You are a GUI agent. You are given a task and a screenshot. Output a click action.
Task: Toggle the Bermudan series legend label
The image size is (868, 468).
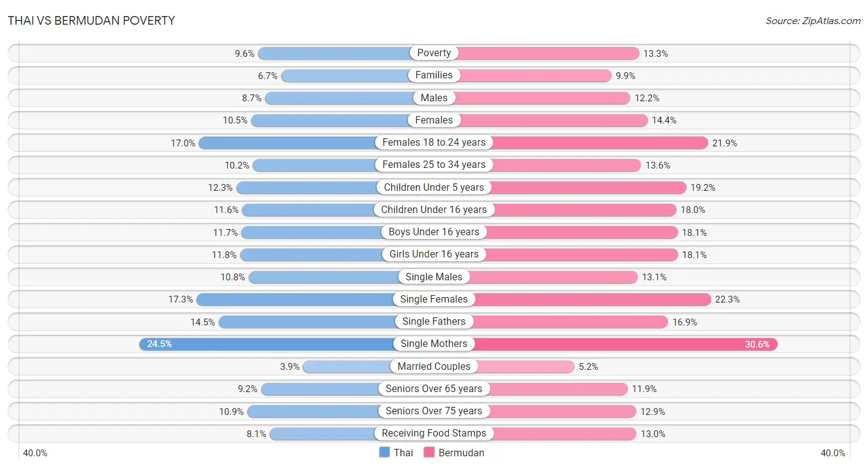[x=461, y=453]
